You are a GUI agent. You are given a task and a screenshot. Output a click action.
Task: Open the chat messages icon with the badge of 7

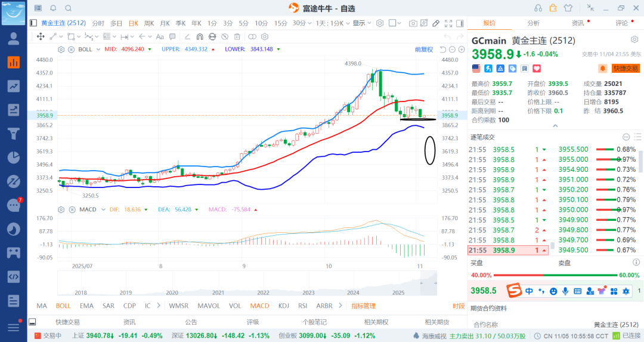[14, 205]
